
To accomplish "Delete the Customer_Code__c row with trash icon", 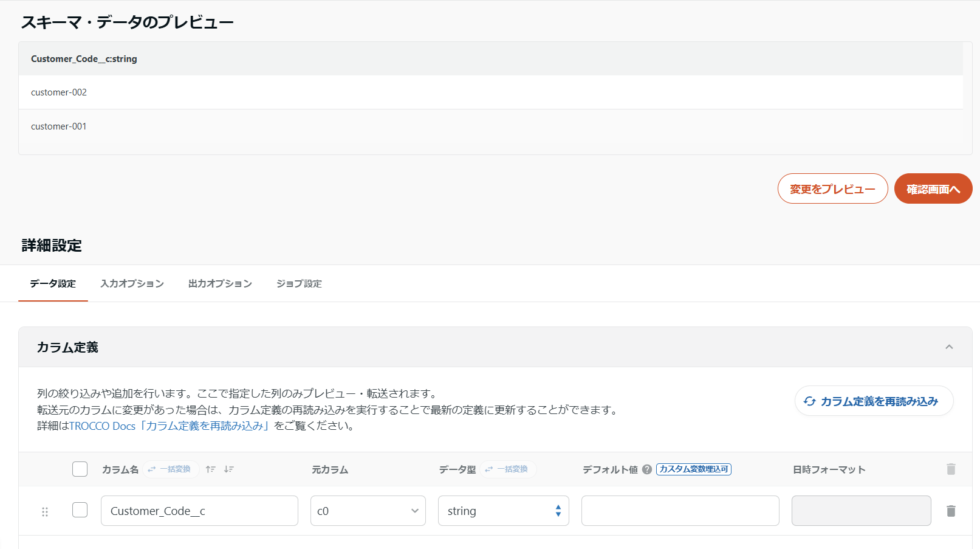I will [951, 511].
